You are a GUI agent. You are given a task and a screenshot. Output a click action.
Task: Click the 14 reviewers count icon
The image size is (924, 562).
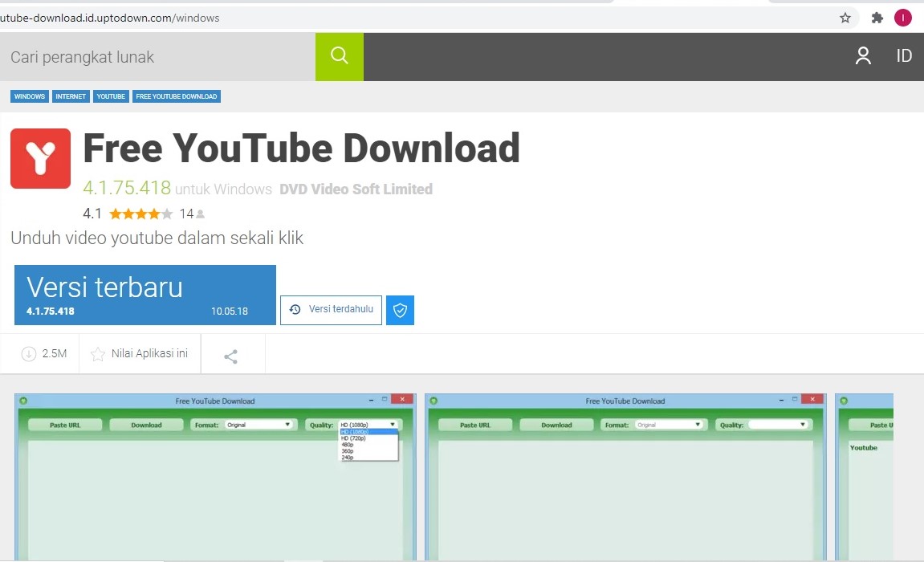(201, 214)
